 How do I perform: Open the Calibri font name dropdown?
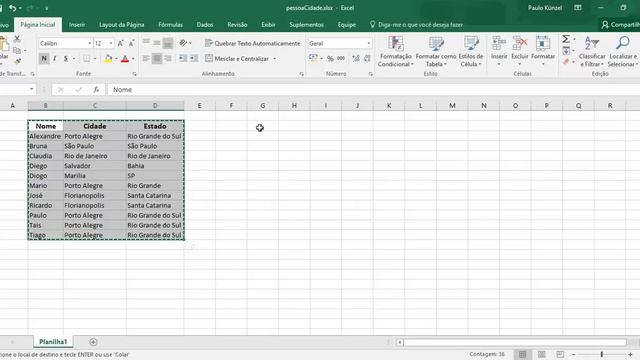tap(89, 43)
